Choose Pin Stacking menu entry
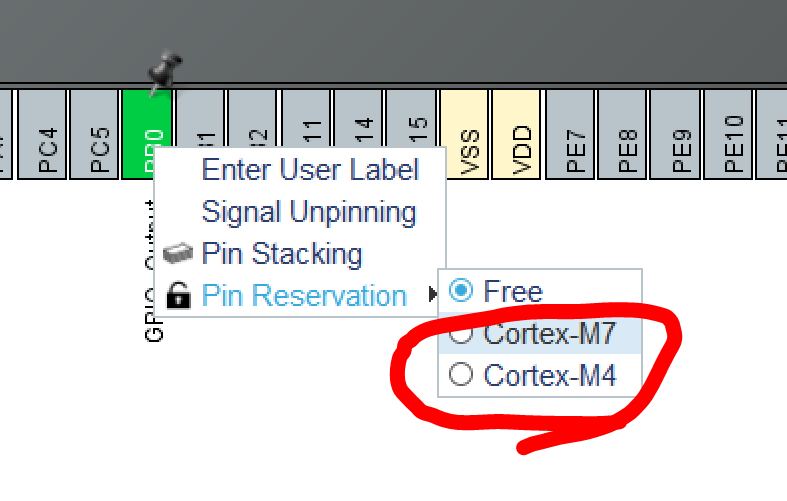The image size is (787, 501). click(281, 254)
